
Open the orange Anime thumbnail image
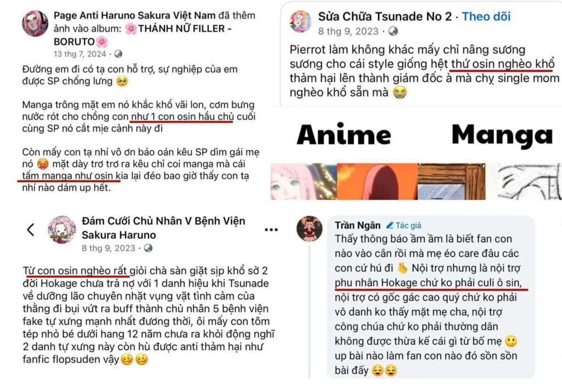pos(378,182)
